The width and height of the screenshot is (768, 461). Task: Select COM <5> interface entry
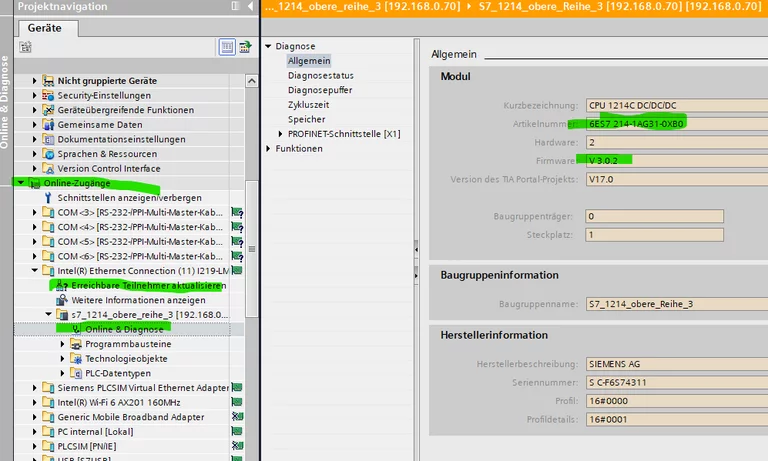(x=140, y=242)
